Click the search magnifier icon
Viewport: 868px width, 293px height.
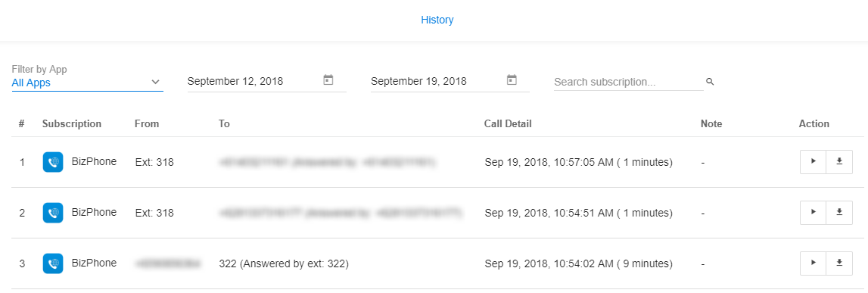(x=711, y=82)
